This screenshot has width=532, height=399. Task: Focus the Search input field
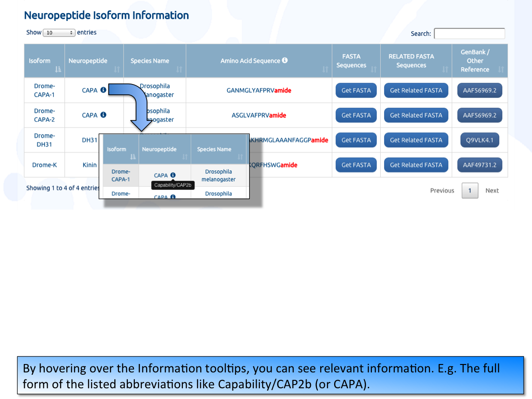469,34
